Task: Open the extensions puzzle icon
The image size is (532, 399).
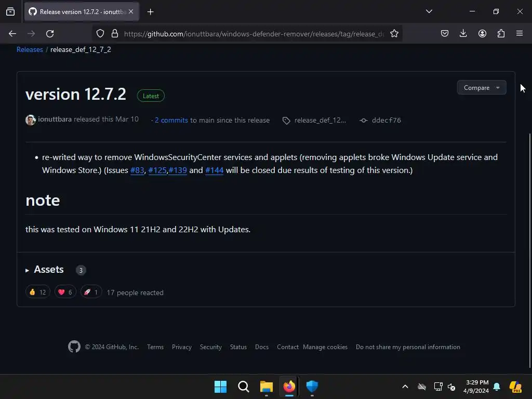Action: (x=501, y=33)
